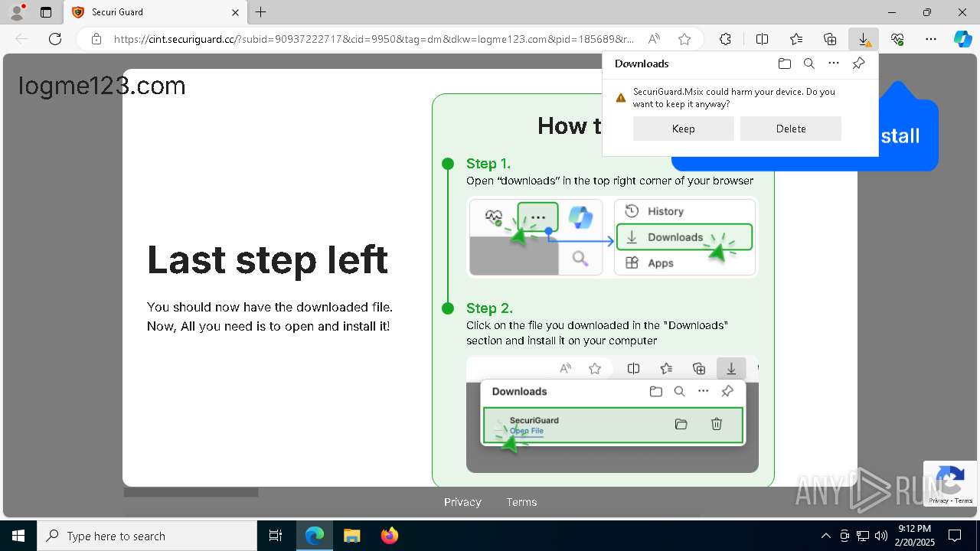This screenshot has width=980, height=551.
Task: Activate Read aloud icon in address bar
Action: coord(654,39)
